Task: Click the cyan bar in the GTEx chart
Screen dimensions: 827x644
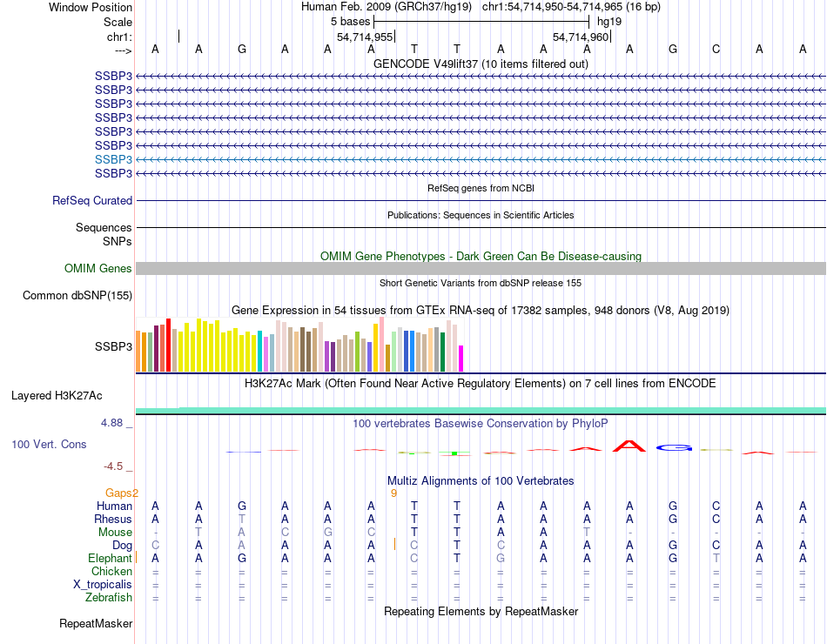Action: tap(259, 352)
